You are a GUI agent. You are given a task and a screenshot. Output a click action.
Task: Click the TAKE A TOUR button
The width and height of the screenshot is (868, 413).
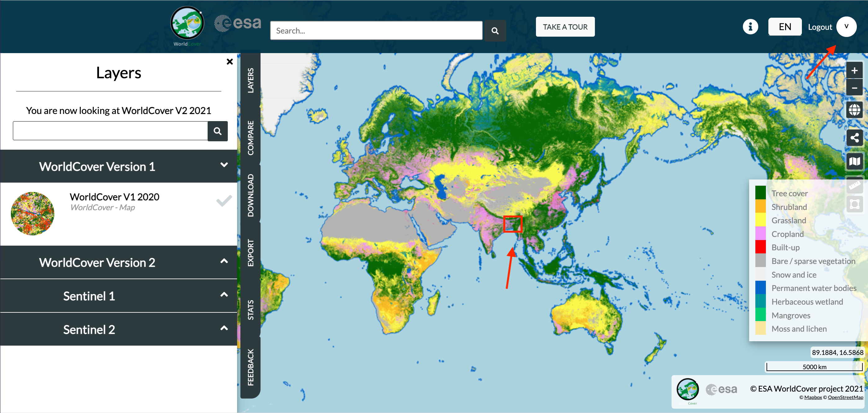click(565, 27)
